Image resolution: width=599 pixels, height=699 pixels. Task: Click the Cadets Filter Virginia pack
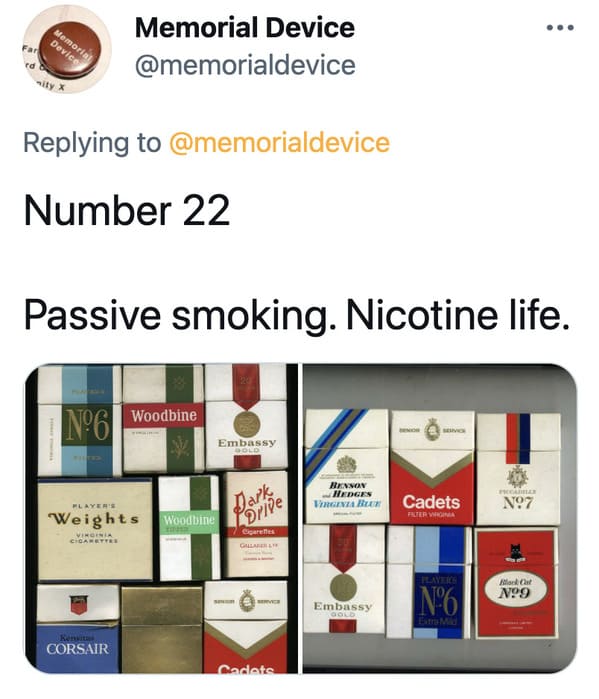tap(432, 468)
